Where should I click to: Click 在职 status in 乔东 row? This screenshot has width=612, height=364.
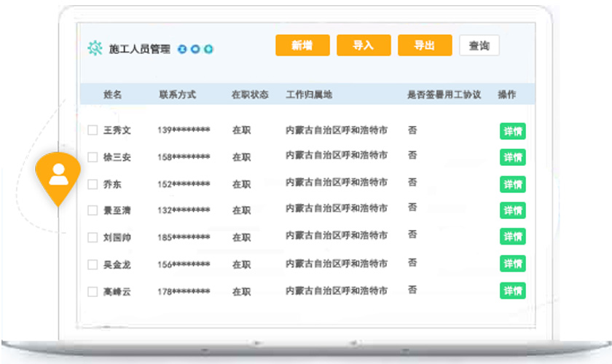click(242, 184)
